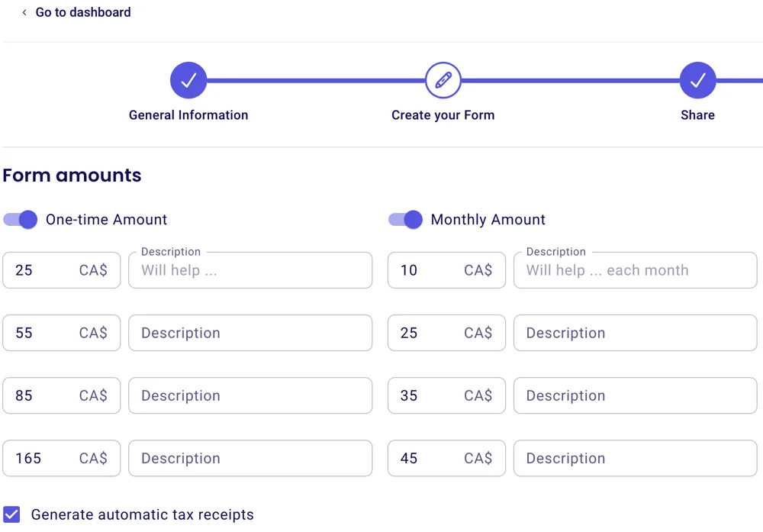The height and width of the screenshot is (532, 763).
Task: Focus the 'Will help ... each month' description field
Action: click(x=636, y=270)
